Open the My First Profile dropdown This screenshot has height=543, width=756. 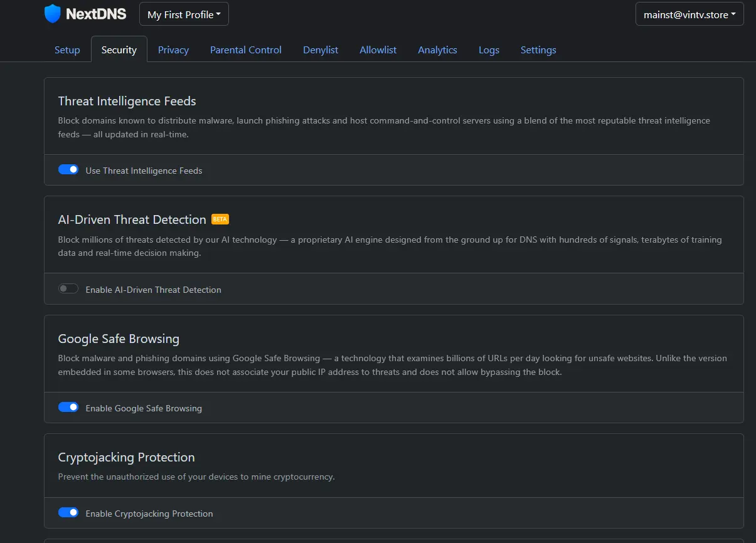184,14
